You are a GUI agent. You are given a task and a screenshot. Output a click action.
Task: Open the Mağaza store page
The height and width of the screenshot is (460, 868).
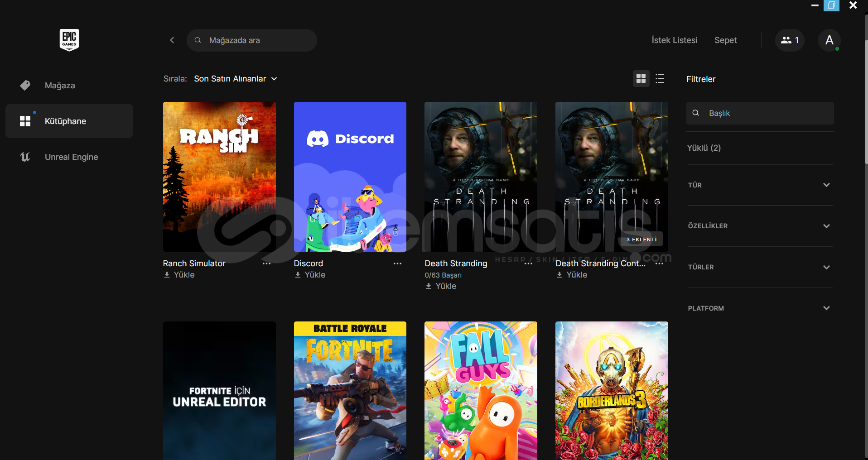[69, 86]
